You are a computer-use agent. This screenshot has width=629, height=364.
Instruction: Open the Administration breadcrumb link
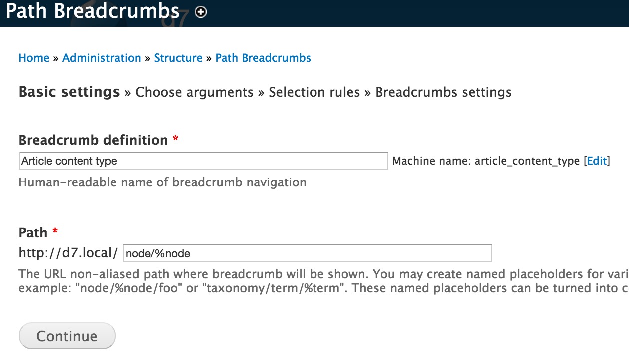point(102,58)
